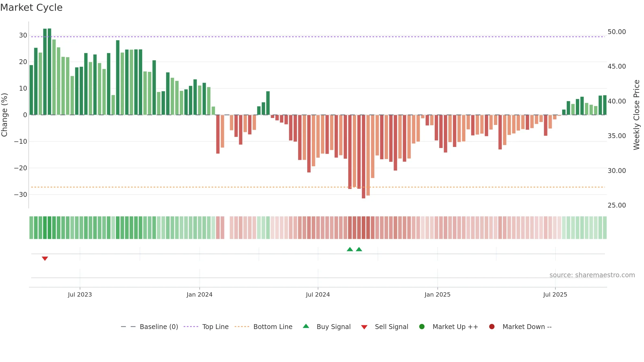Screen dimensions: 644x362
Task: Click the 0 tick on Change axis
Action: [25, 115]
